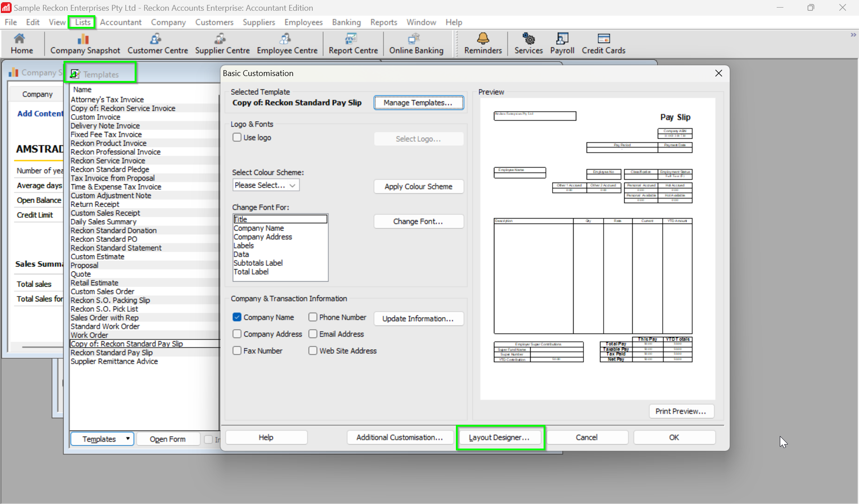Open the Supplier Centre icon
Viewport: 859px width, 504px height.
222,44
